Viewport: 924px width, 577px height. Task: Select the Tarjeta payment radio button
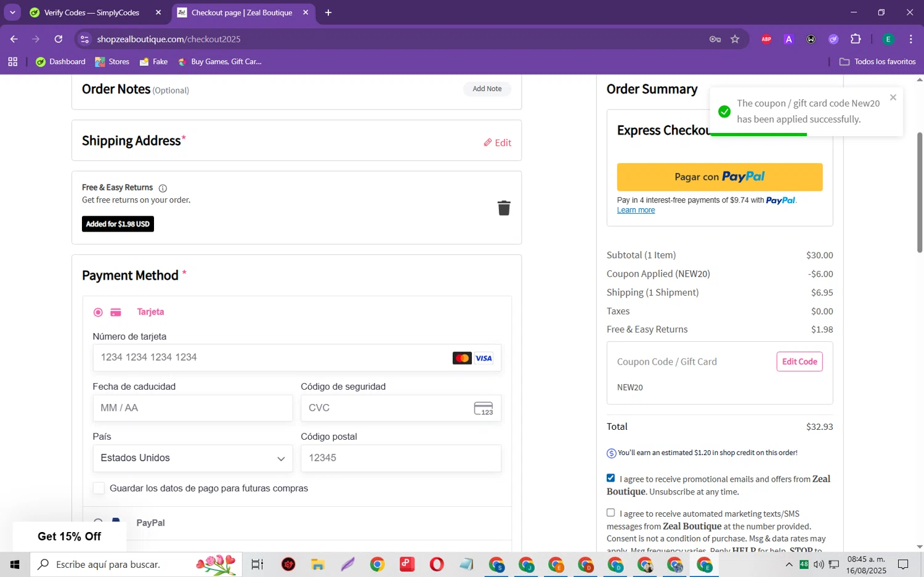coord(98,312)
